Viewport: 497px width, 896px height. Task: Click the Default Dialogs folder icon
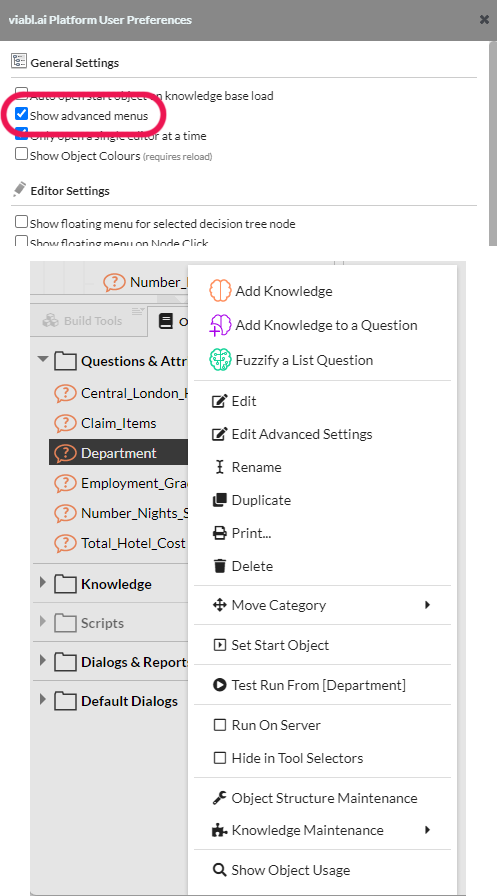[65, 701]
